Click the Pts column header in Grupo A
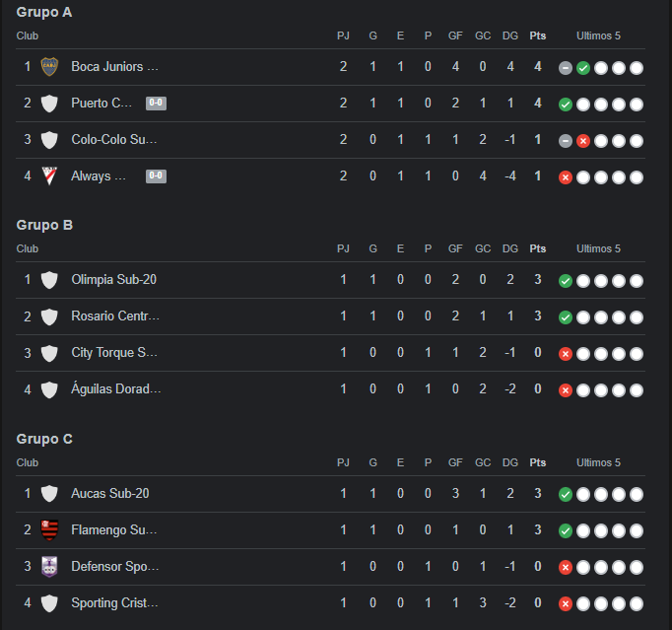This screenshot has width=672, height=630. 538,35
